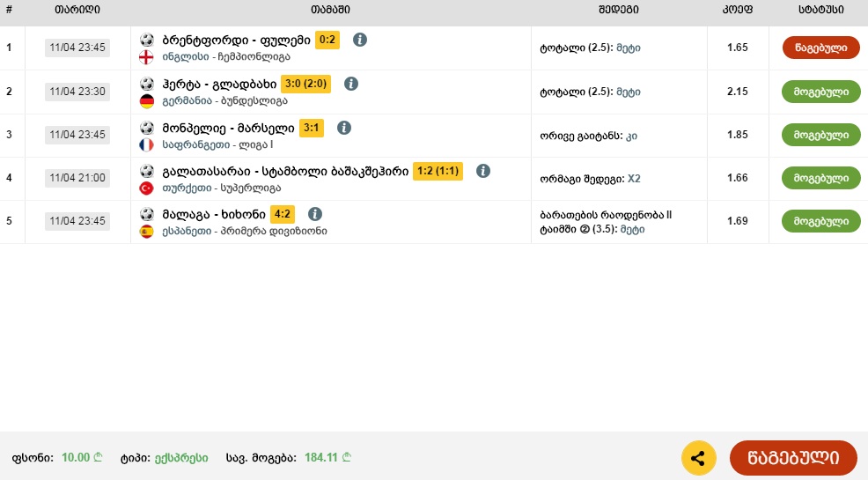Viewport: 868px width, 480px height.
Task: Click the large წაგებული button at bottom
Action: point(793,458)
